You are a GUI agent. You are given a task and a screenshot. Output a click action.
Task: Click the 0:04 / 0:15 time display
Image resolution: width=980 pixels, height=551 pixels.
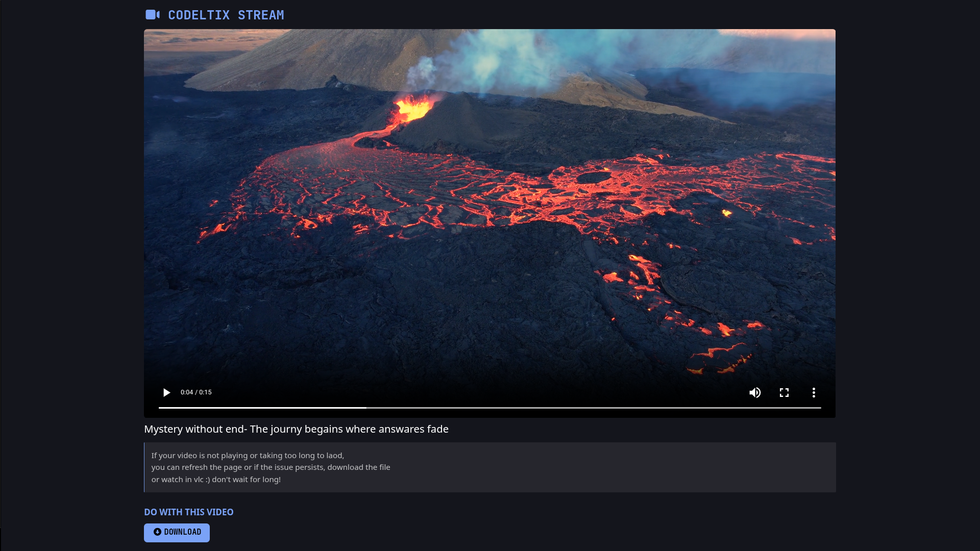(x=196, y=392)
